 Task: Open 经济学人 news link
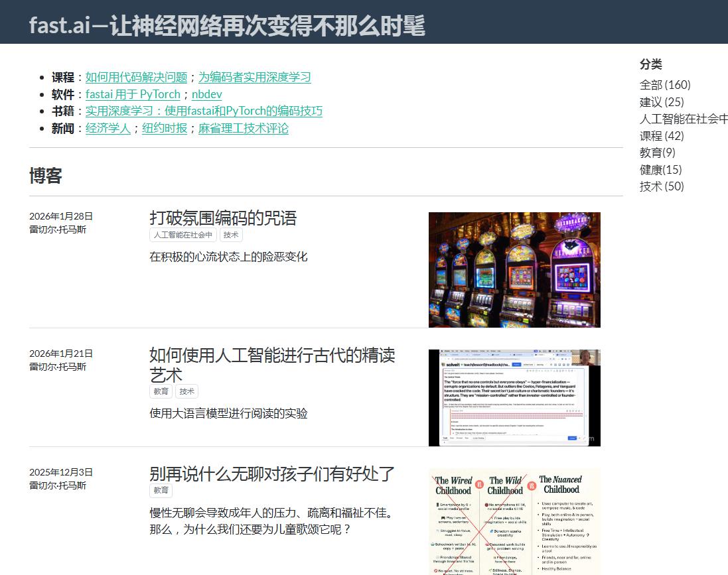pyautogui.click(x=108, y=128)
